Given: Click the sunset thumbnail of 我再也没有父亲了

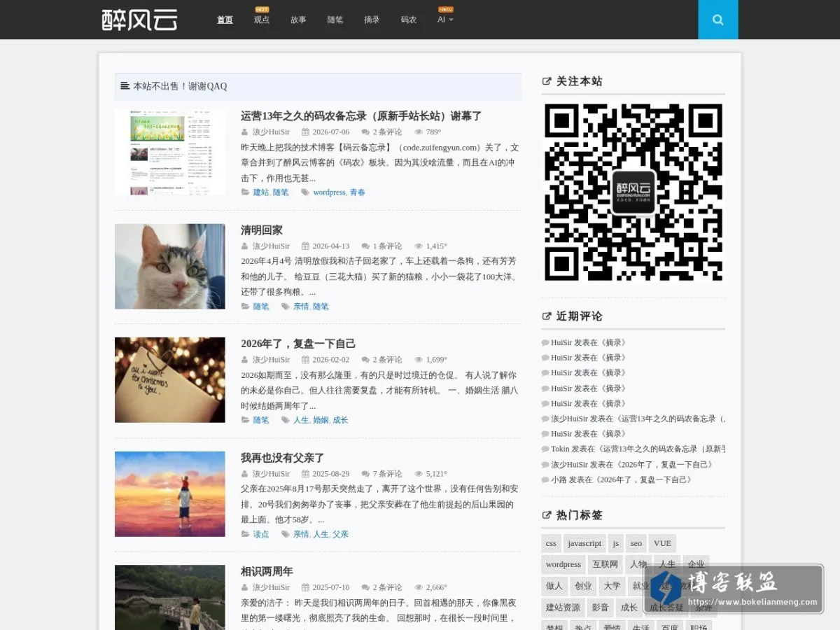Looking at the screenshot, I should (170, 493).
